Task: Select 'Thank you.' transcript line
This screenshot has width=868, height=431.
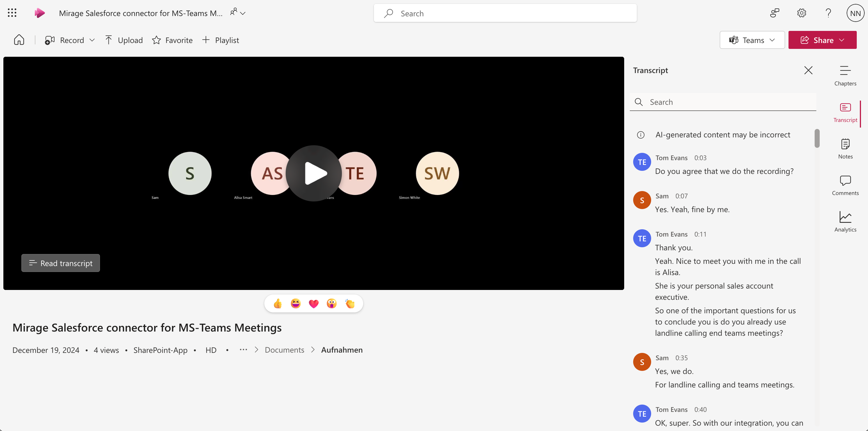Action: (x=674, y=247)
